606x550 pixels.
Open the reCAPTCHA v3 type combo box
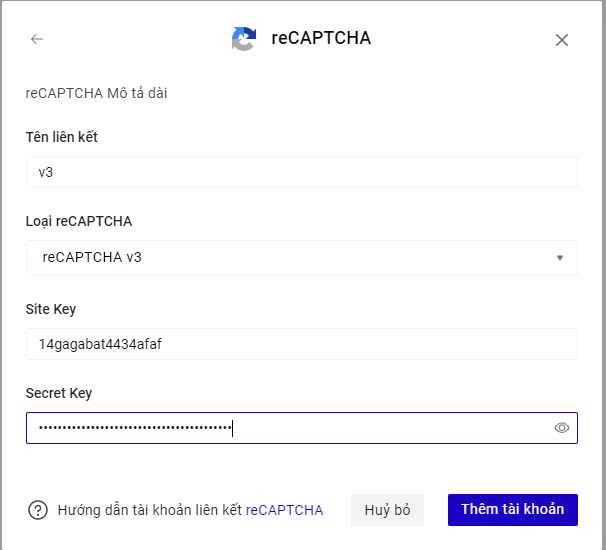pos(300,258)
